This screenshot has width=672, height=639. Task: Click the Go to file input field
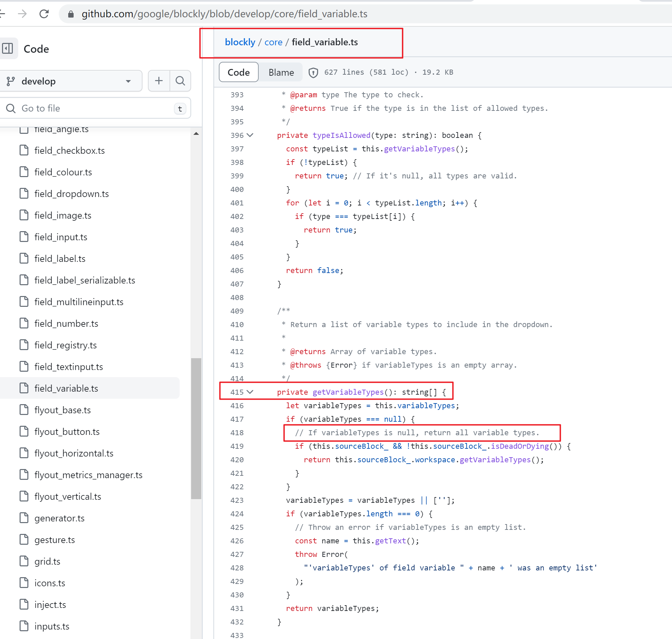point(85,108)
